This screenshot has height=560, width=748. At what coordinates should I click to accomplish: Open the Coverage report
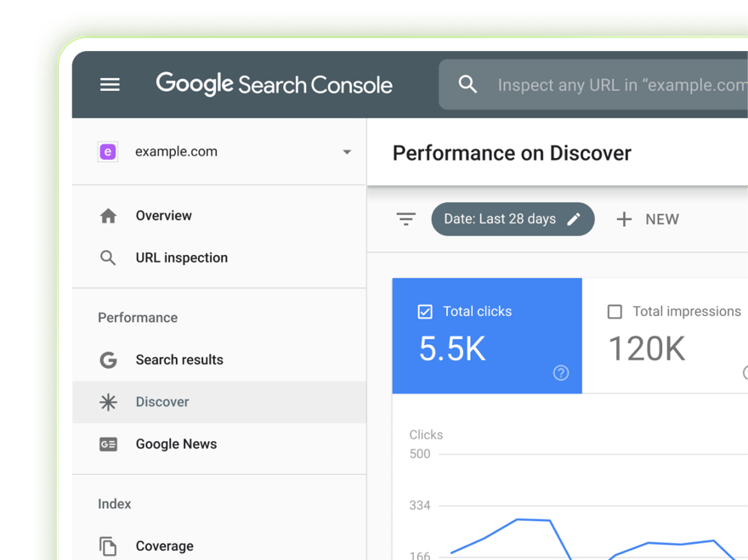(x=165, y=546)
